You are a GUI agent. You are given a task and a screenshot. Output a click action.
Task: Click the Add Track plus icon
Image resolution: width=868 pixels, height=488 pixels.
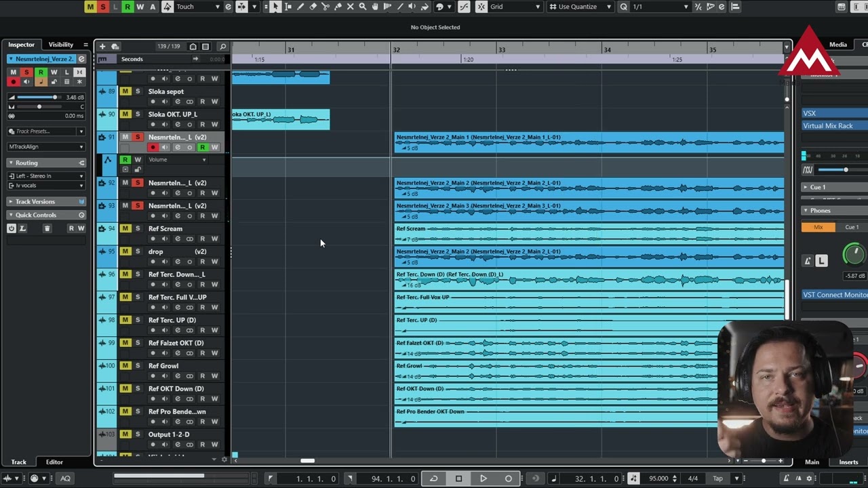(102, 47)
